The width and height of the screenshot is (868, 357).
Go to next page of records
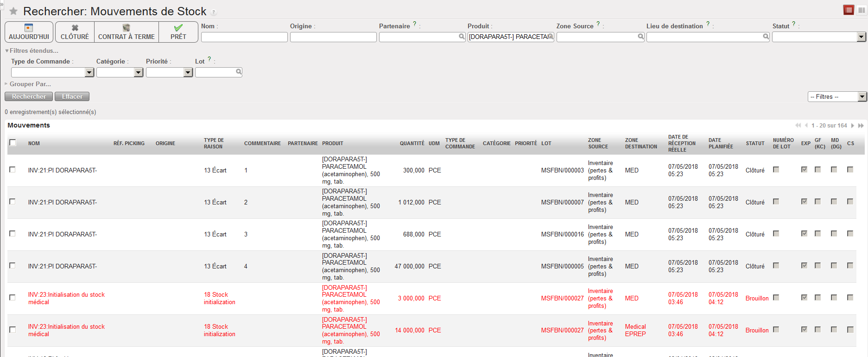[852, 126]
